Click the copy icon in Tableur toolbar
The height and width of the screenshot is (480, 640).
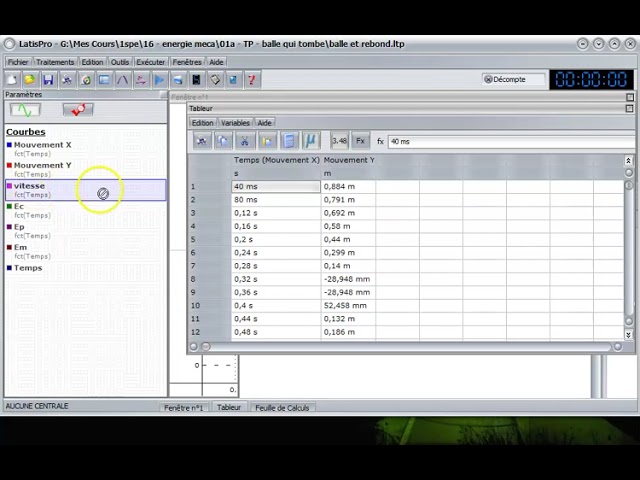pyautogui.click(x=223, y=141)
